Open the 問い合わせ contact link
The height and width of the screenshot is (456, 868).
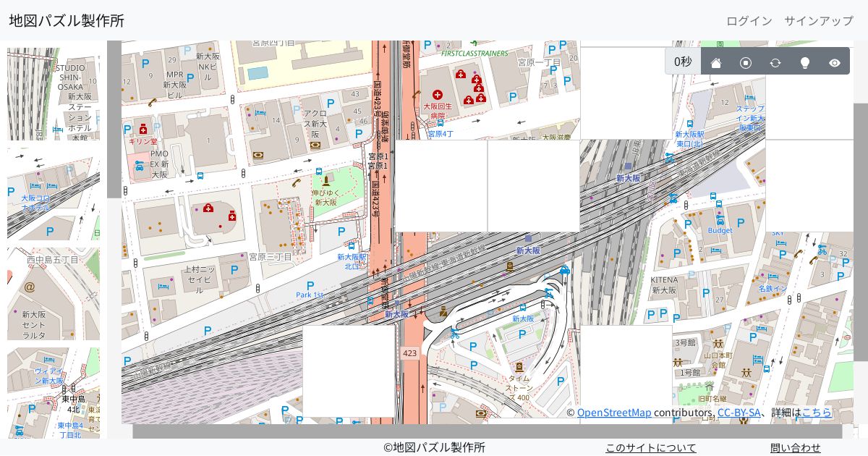point(795,447)
